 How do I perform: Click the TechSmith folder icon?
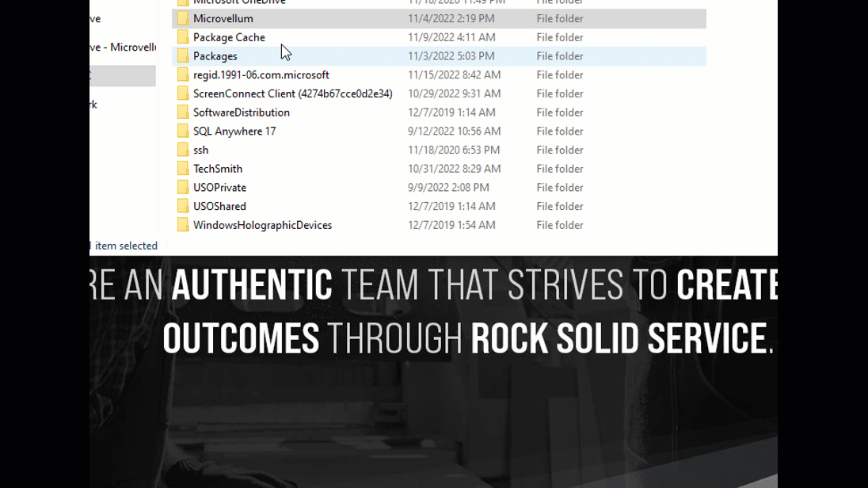[x=183, y=169]
